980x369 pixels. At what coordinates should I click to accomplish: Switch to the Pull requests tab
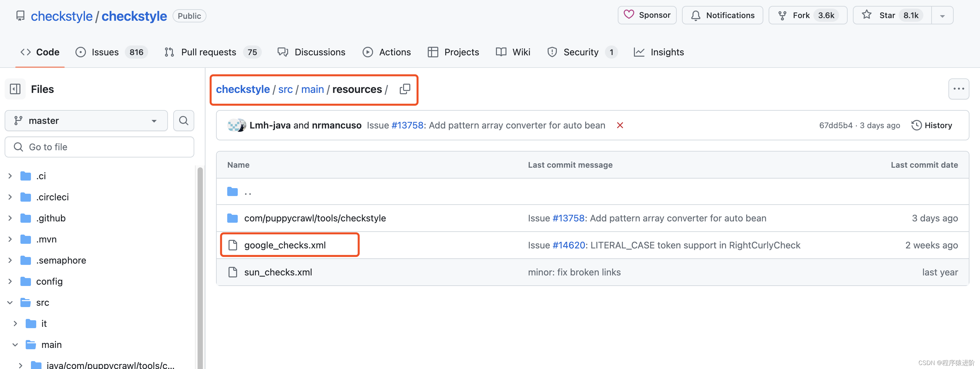click(208, 52)
